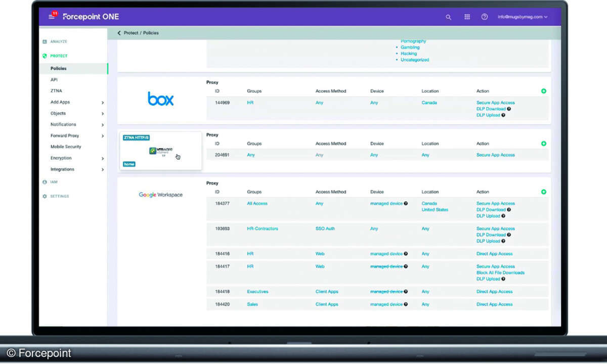Show DLP Upload help for policy 184417

(x=503, y=279)
